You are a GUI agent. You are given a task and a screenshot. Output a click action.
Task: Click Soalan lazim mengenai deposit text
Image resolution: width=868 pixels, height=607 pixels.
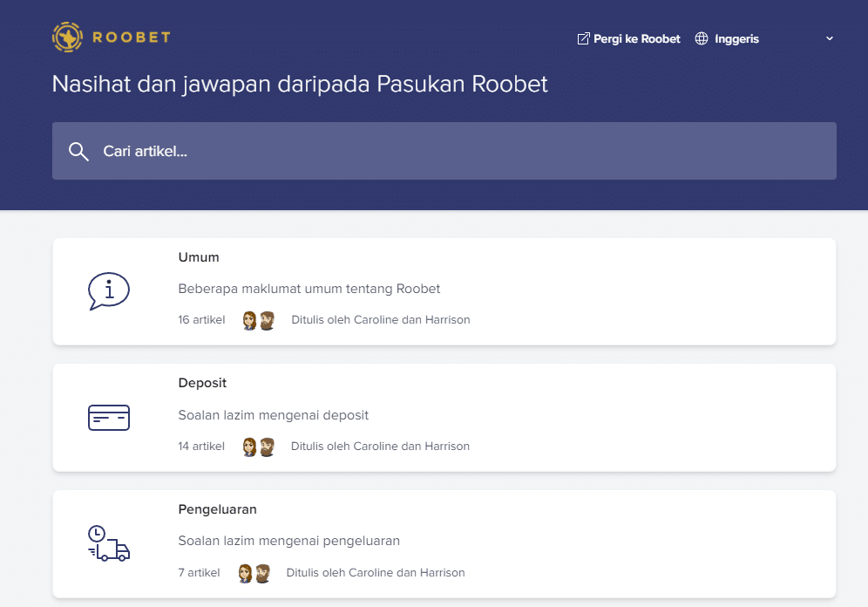(x=274, y=415)
